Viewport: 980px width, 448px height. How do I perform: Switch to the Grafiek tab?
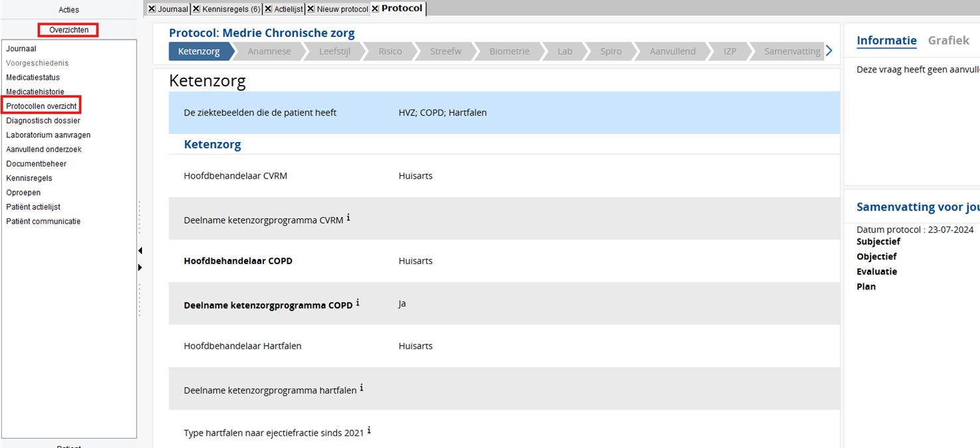[x=948, y=40]
